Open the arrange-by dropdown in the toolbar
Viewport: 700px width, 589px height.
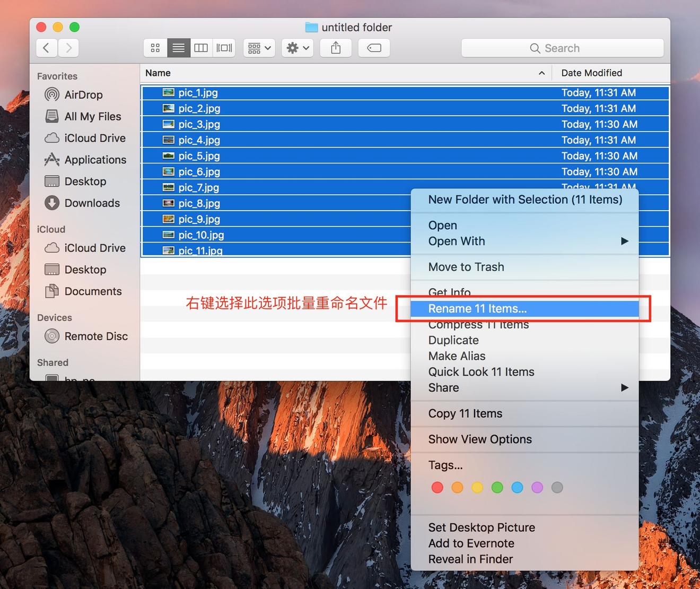(259, 48)
